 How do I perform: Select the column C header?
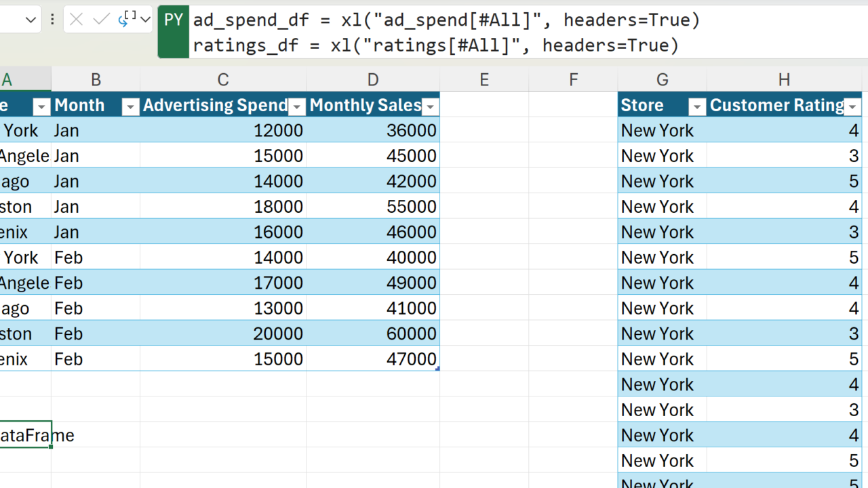coord(222,80)
